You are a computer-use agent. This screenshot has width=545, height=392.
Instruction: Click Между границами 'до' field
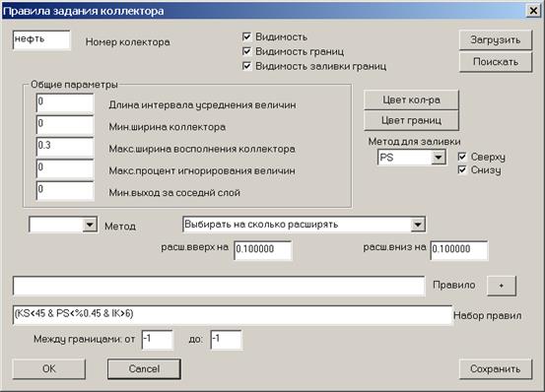click(x=226, y=340)
